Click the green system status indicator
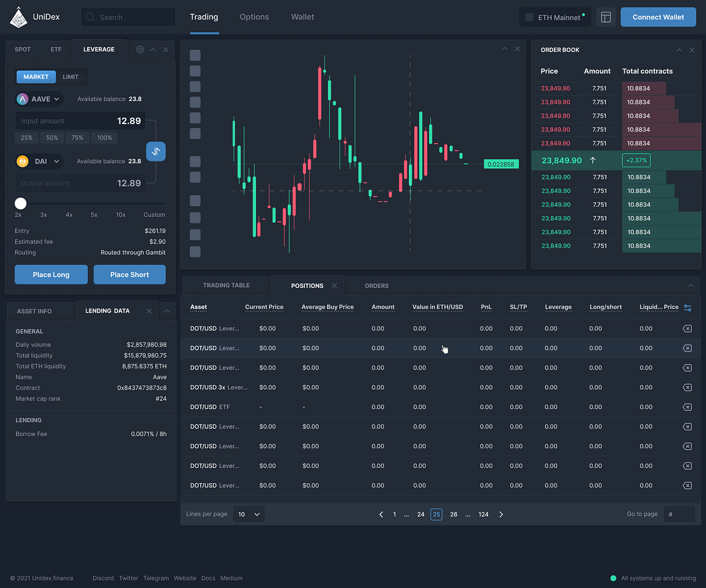This screenshot has width=706, height=588. pyautogui.click(x=613, y=578)
